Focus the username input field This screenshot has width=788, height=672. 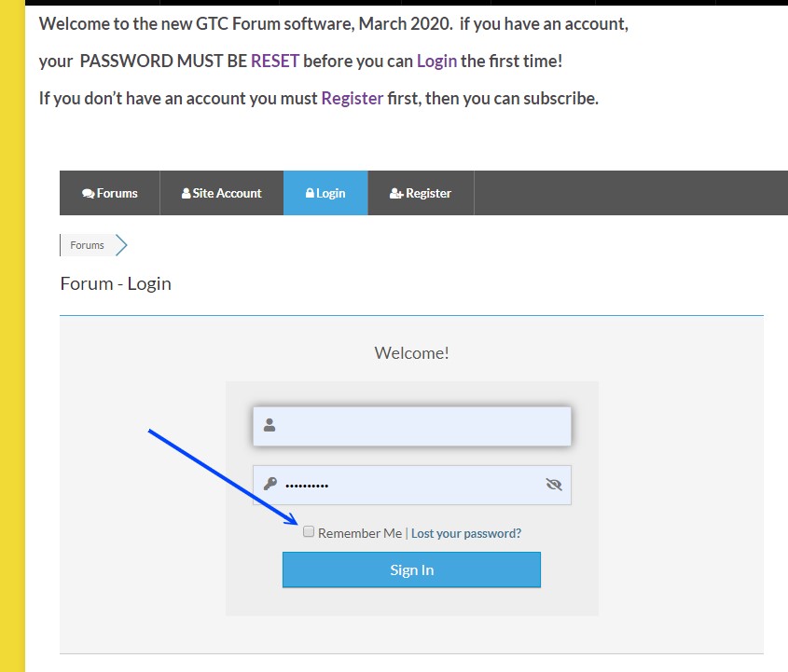coord(420,426)
